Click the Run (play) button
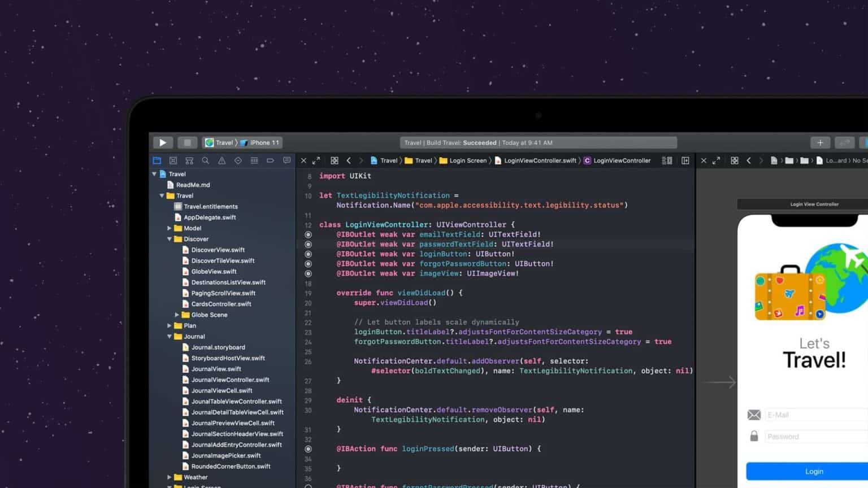 (163, 143)
